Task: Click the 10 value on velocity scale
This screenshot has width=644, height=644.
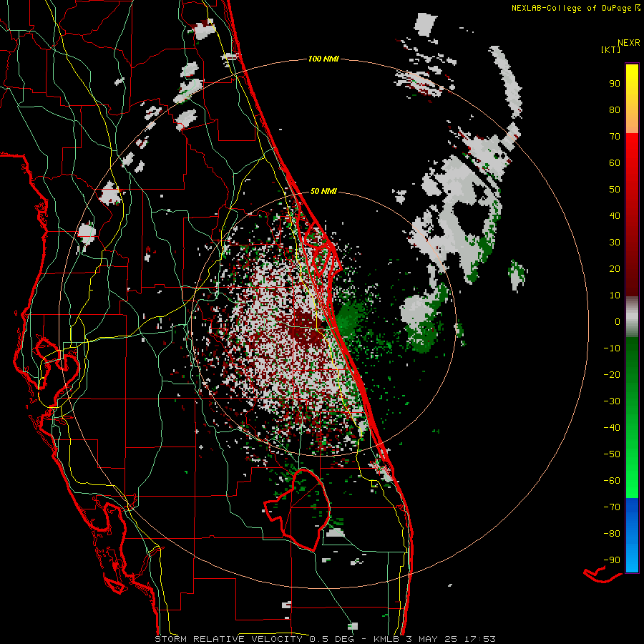Action: pyautogui.click(x=615, y=296)
